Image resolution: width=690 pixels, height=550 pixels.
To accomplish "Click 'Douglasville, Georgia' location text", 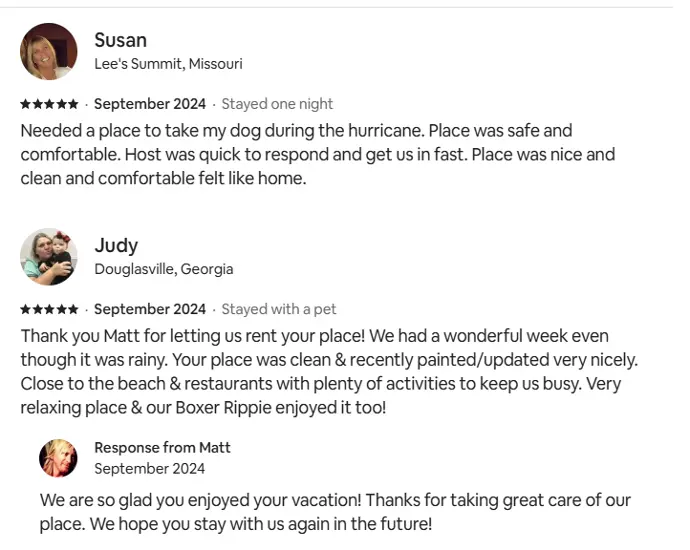I will click(164, 269).
